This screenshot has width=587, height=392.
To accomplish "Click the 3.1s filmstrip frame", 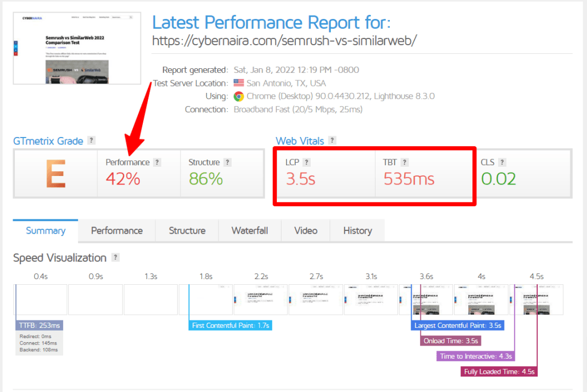I will 371,300.
